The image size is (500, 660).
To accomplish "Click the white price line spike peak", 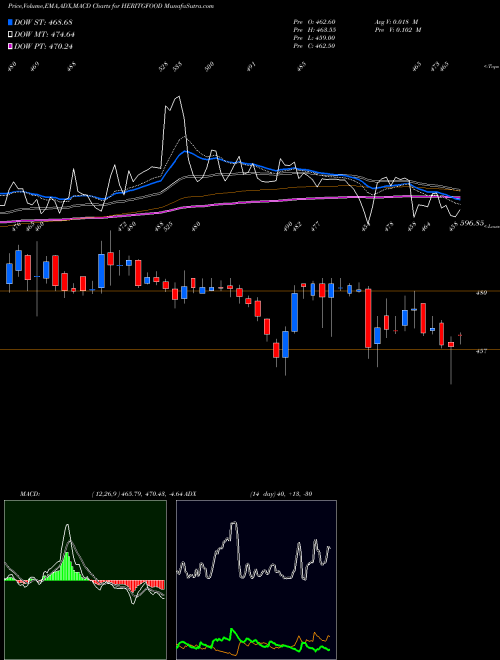I will click(x=178, y=98).
